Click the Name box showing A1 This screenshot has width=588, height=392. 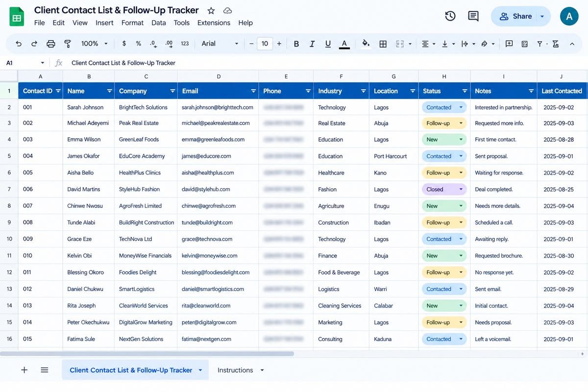(24, 63)
